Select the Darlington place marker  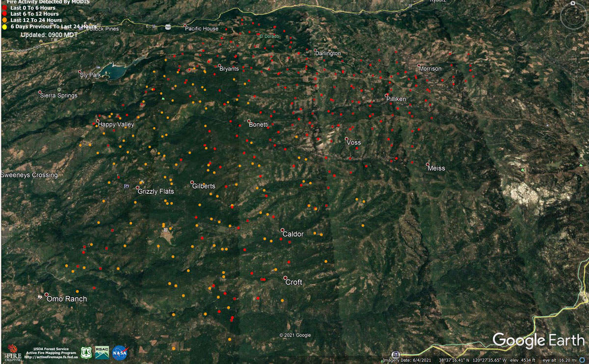tap(315, 50)
